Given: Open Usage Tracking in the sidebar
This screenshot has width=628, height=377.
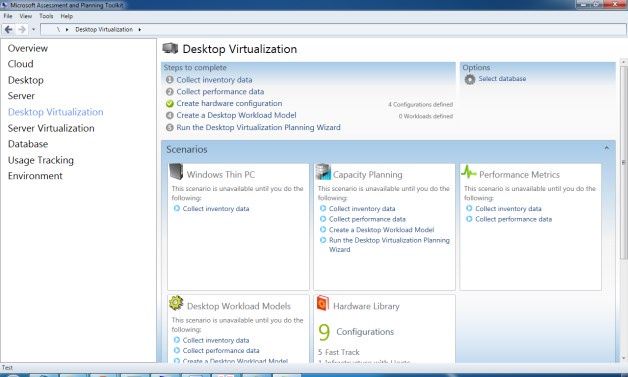Looking at the screenshot, I should point(41,160).
